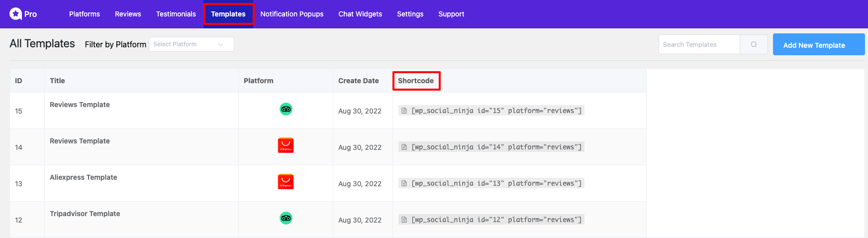Screen dimensions: 868x238
Task: Expand the platform filter chevron arrow
Action: click(220, 44)
